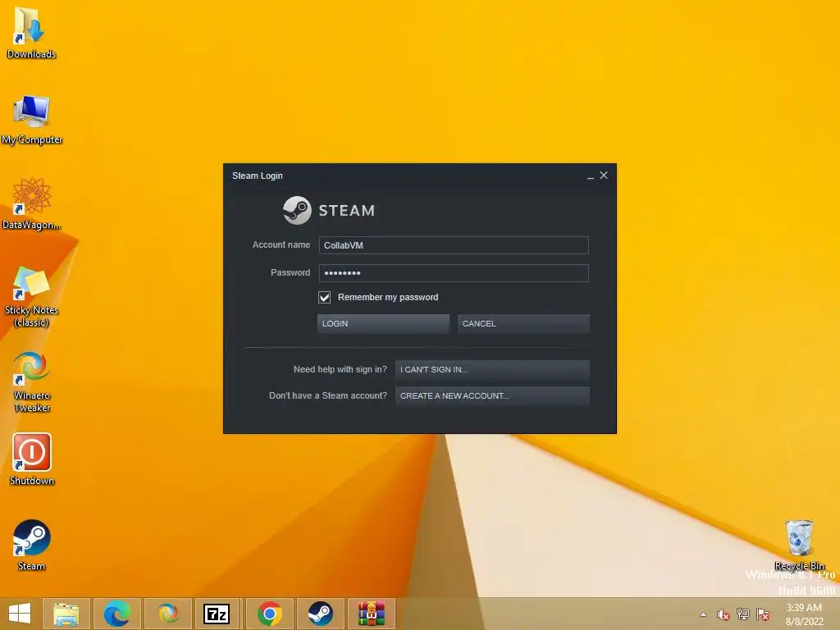Select Winaero Tweaker desktop shortcut
840x630 pixels.
32,381
